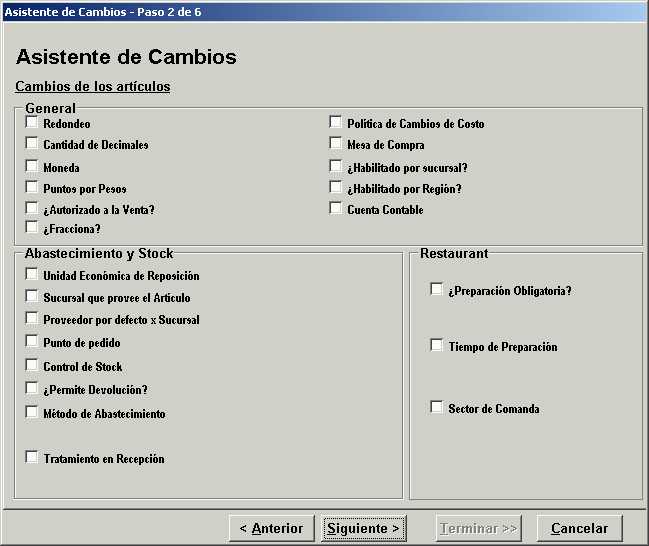This screenshot has width=649, height=546.
Task: Proceed with the Siguiente button
Action: (363, 528)
